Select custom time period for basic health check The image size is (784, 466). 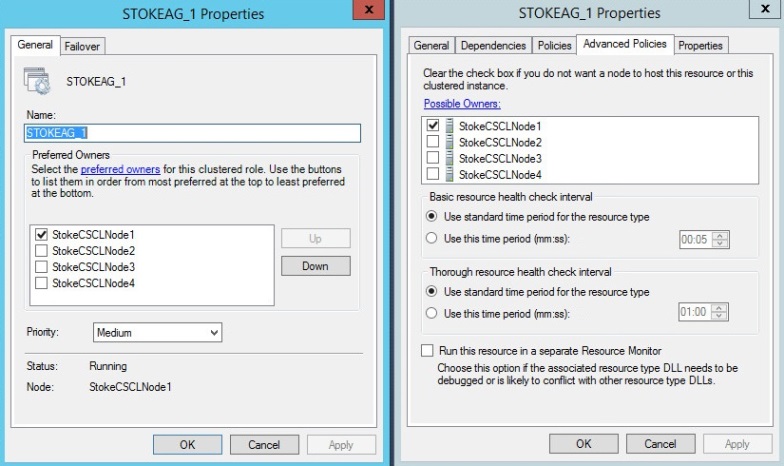[432, 238]
